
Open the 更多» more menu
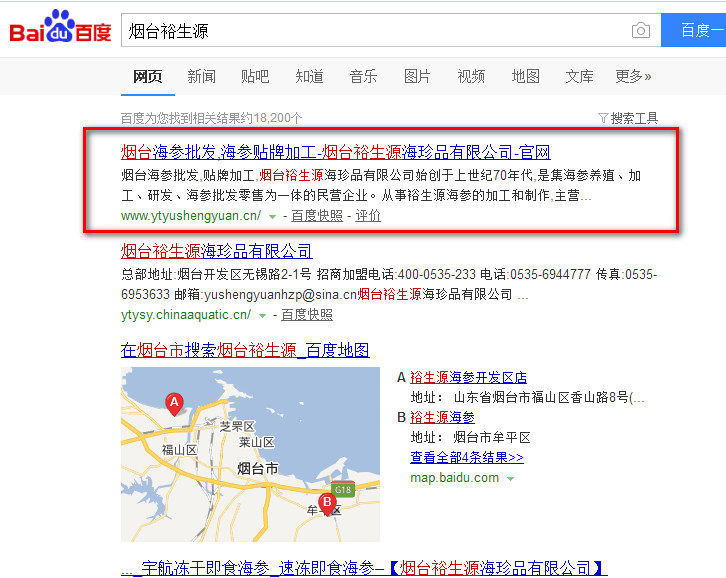tap(633, 76)
